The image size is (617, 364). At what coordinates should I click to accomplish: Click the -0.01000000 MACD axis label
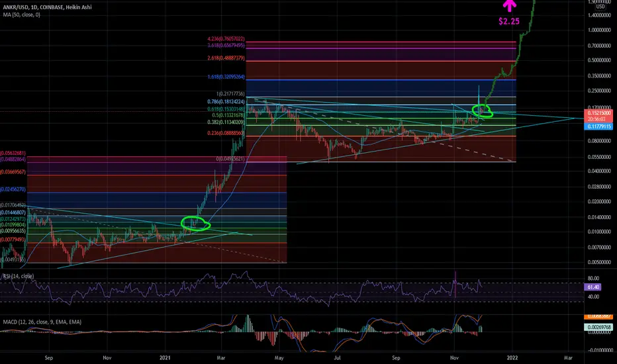tap(598, 350)
